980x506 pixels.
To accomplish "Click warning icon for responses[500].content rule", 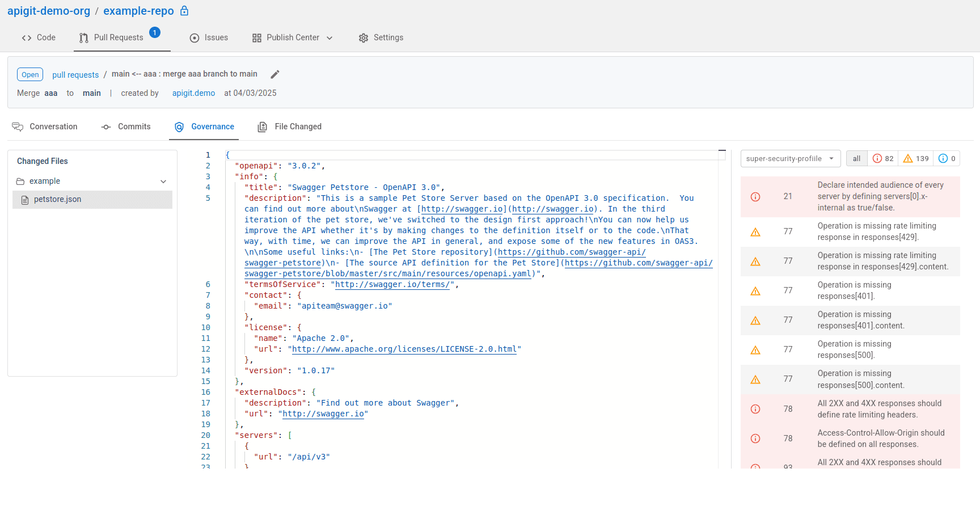I will (x=755, y=379).
